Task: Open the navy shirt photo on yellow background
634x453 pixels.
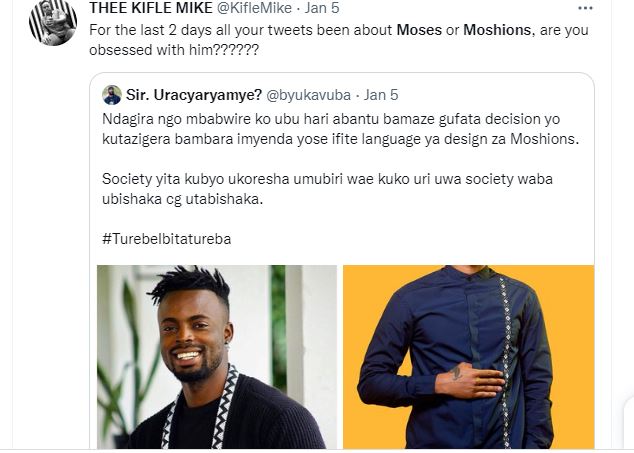Action: point(469,357)
